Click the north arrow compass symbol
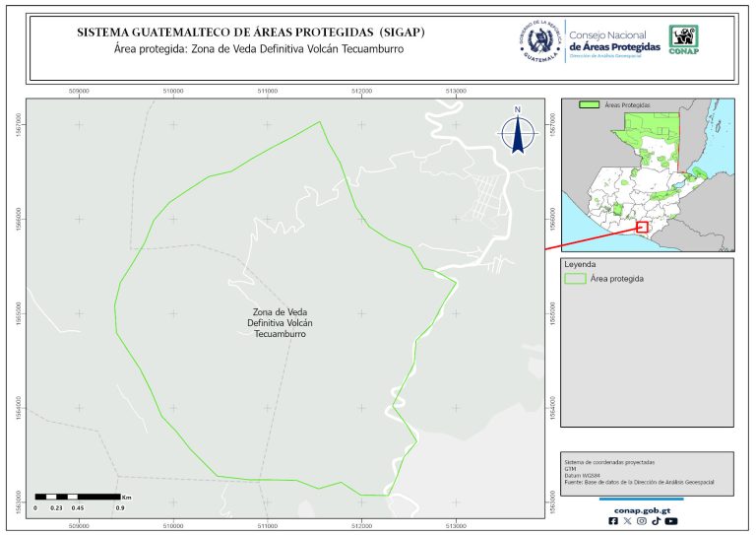 517,132
